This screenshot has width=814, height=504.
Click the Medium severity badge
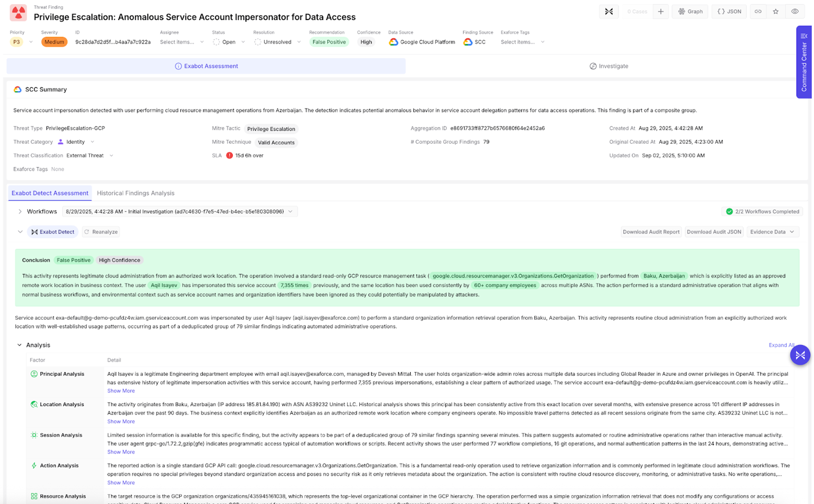[54, 42]
